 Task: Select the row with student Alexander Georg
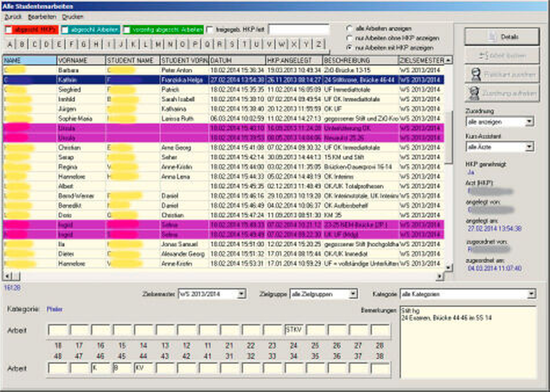click(223, 254)
